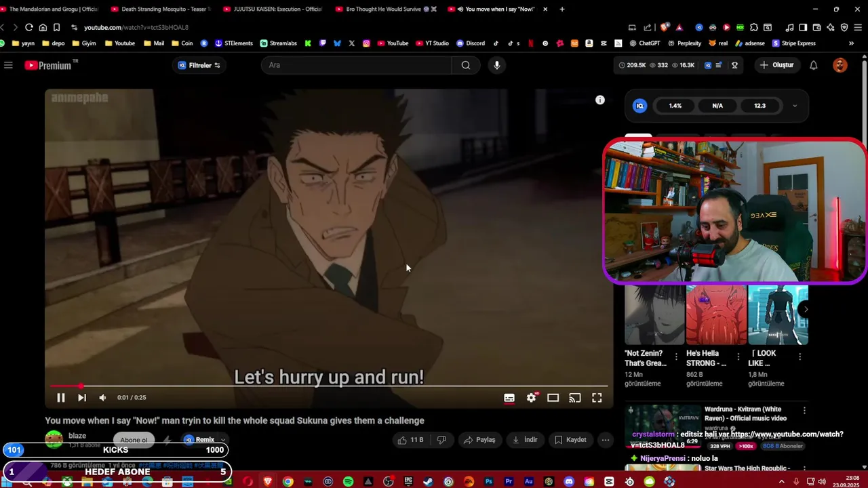The image size is (868, 488).
Task: Open more actions menu under video
Action: click(x=606, y=440)
